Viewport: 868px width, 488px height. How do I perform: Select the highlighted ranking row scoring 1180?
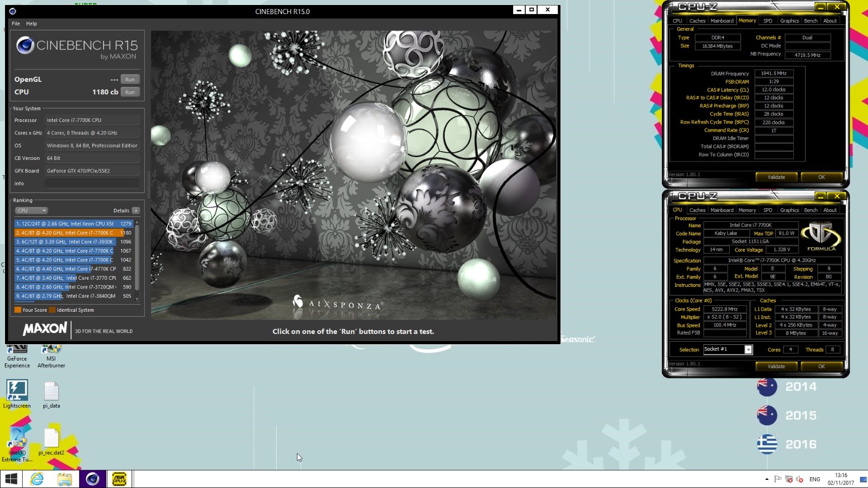(73, 233)
